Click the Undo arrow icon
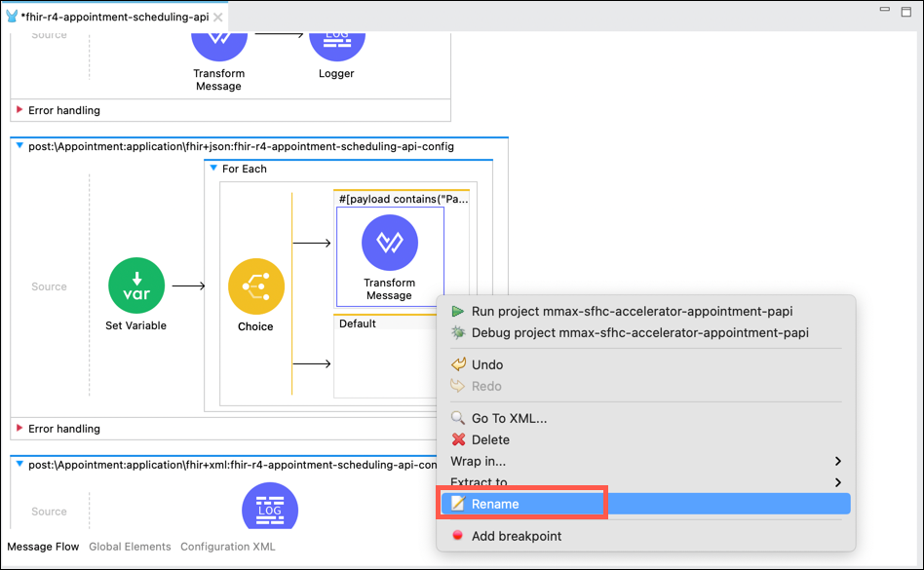Image resolution: width=924 pixels, height=570 pixels. tap(458, 364)
